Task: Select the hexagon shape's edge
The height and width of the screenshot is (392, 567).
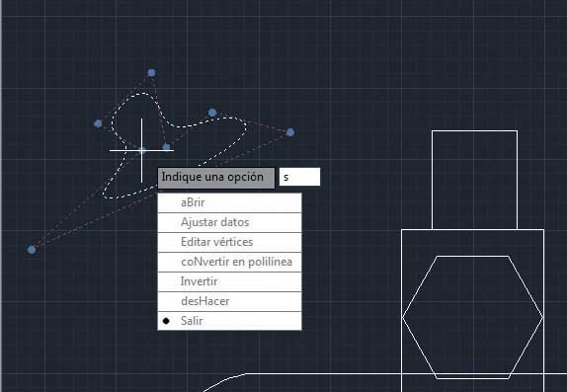Action: pos(419,286)
